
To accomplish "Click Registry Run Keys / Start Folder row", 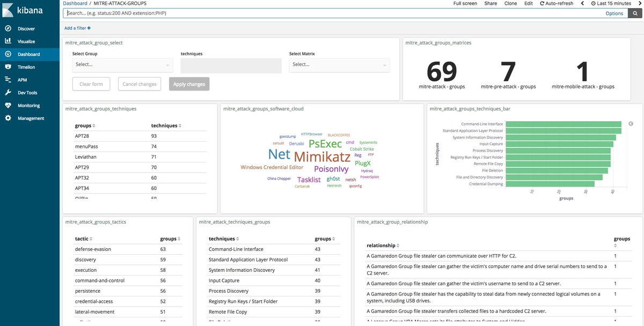I will click(x=274, y=301).
